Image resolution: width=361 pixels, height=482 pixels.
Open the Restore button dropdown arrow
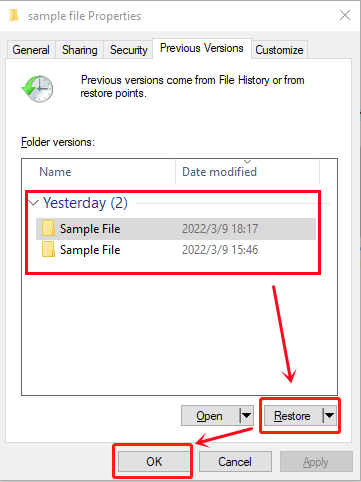tap(329, 415)
